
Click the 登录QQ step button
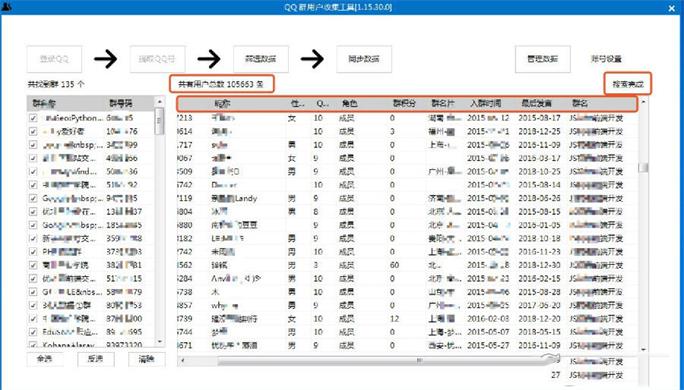tap(54, 59)
